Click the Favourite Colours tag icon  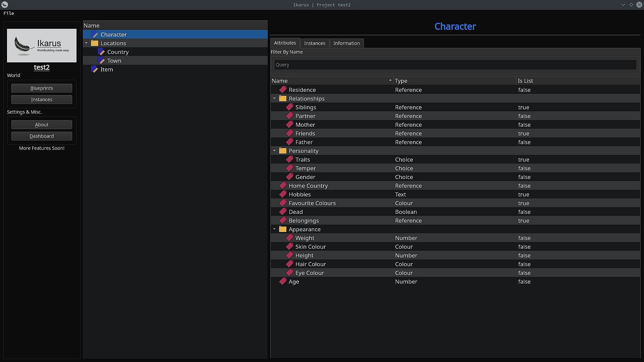(283, 203)
